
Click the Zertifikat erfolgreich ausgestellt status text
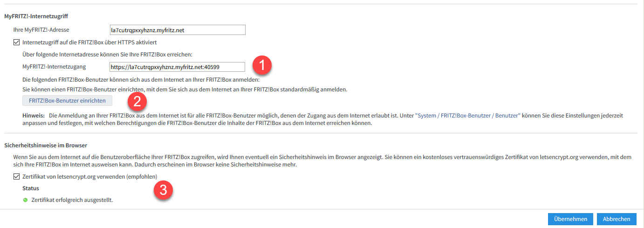[72, 200]
